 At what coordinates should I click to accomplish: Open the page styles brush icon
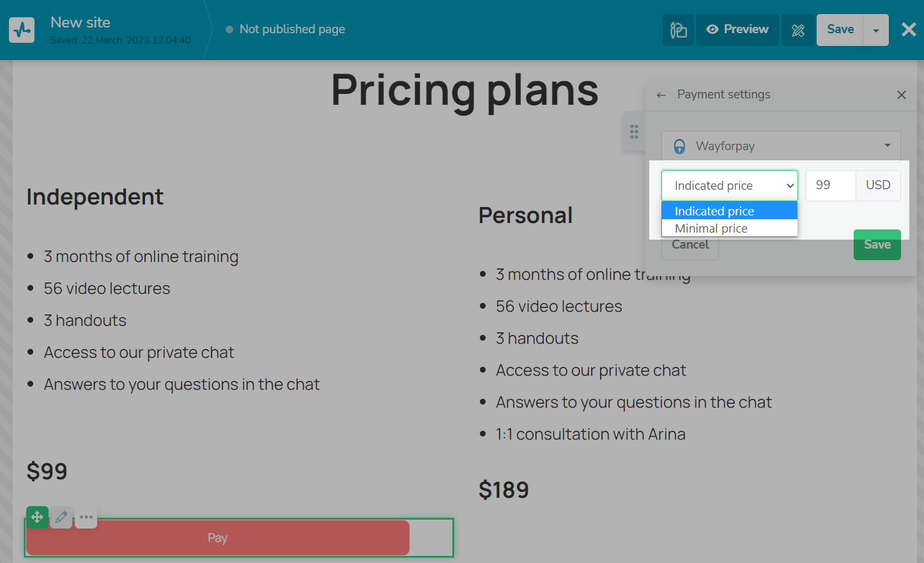point(678,30)
